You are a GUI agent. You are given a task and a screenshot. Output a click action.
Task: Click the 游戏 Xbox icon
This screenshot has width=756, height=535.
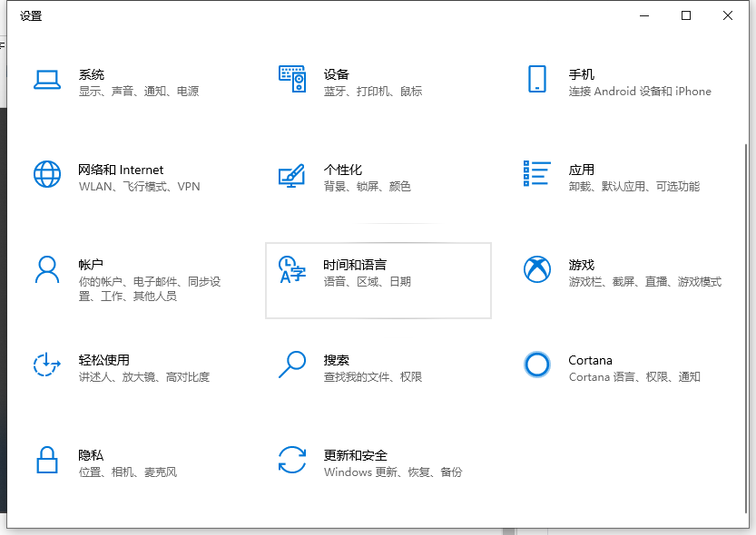[x=537, y=270]
